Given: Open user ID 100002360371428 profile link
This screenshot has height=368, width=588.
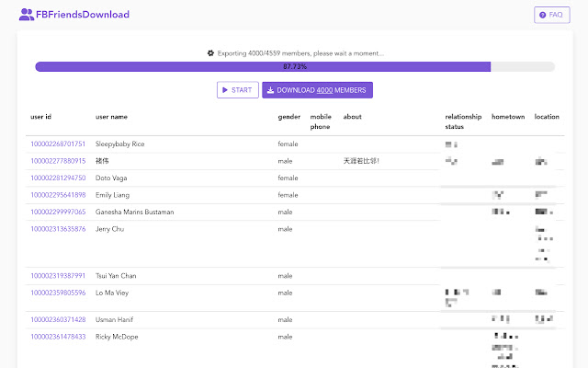Looking at the screenshot, I should tap(58, 319).
